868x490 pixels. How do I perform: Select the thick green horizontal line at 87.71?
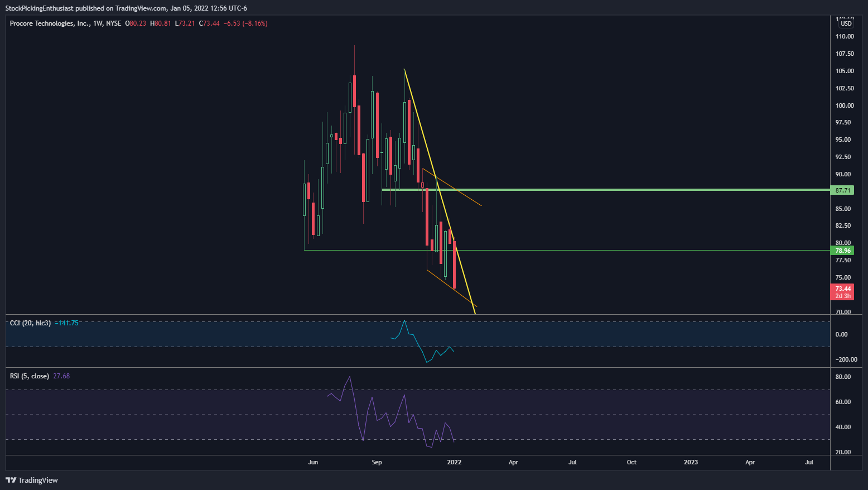pyautogui.click(x=606, y=190)
